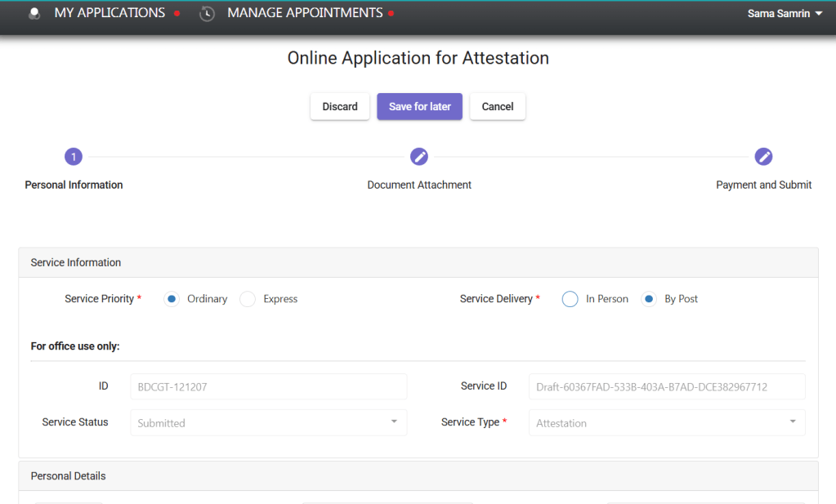836x504 pixels.
Task: Open the Sama Samrin user menu
Action: pos(785,14)
